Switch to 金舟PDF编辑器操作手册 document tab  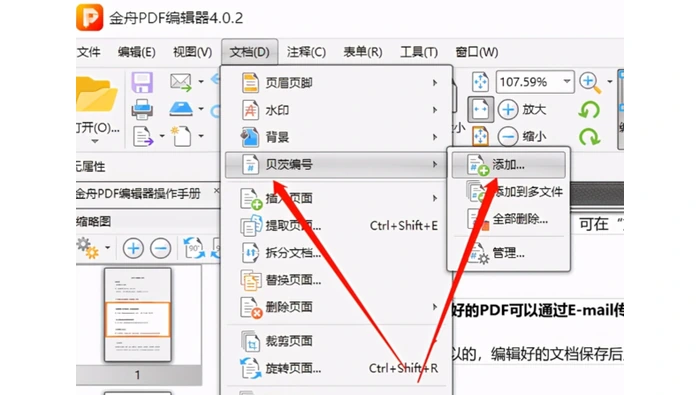(x=138, y=194)
